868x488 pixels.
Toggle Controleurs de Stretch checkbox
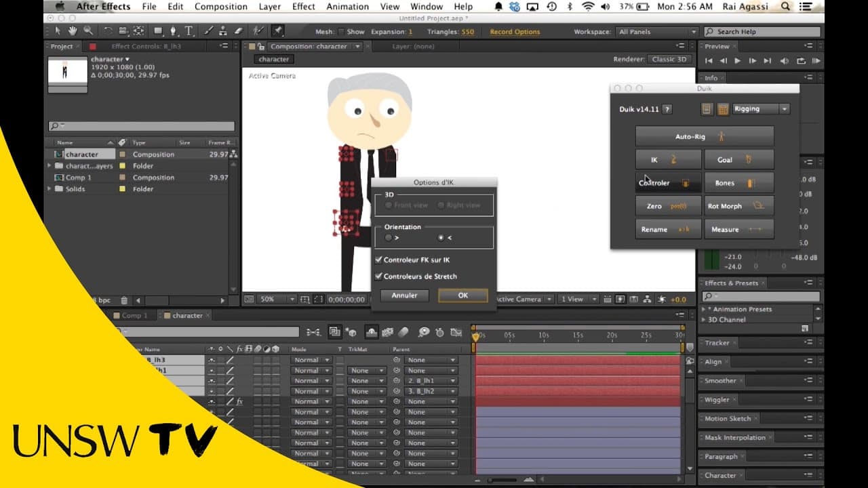pyautogui.click(x=378, y=277)
